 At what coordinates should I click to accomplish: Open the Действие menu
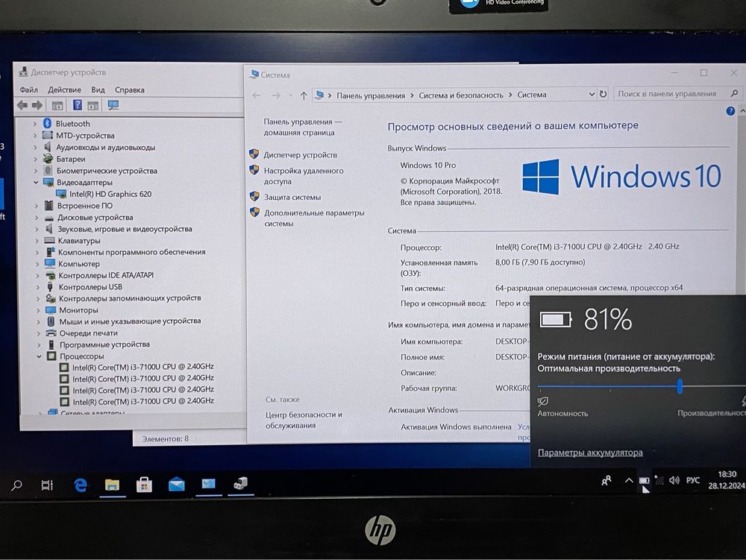click(x=64, y=89)
